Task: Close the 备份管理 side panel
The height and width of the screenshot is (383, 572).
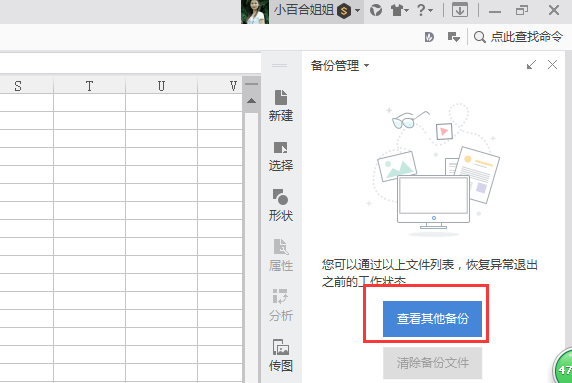Action: click(552, 65)
